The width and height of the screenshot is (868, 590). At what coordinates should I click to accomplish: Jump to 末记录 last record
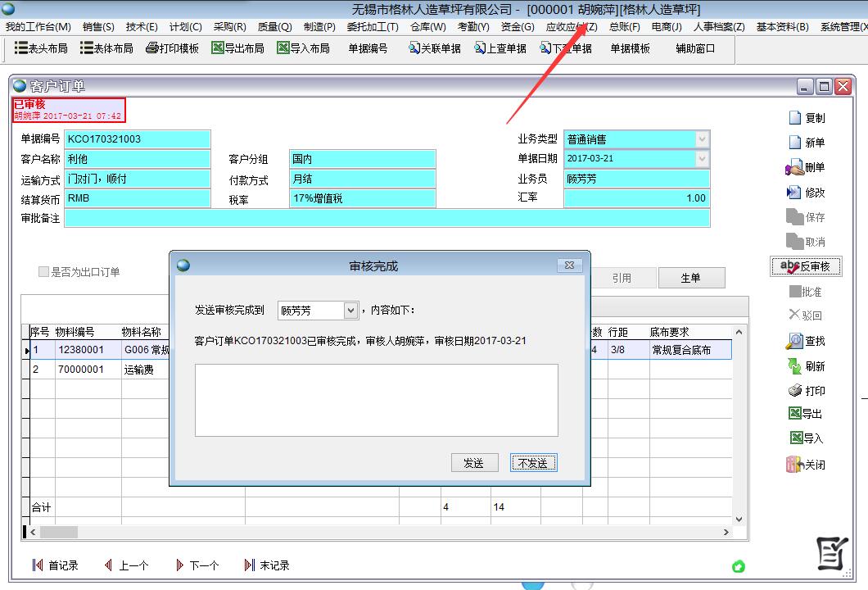[x=250, y=565]
